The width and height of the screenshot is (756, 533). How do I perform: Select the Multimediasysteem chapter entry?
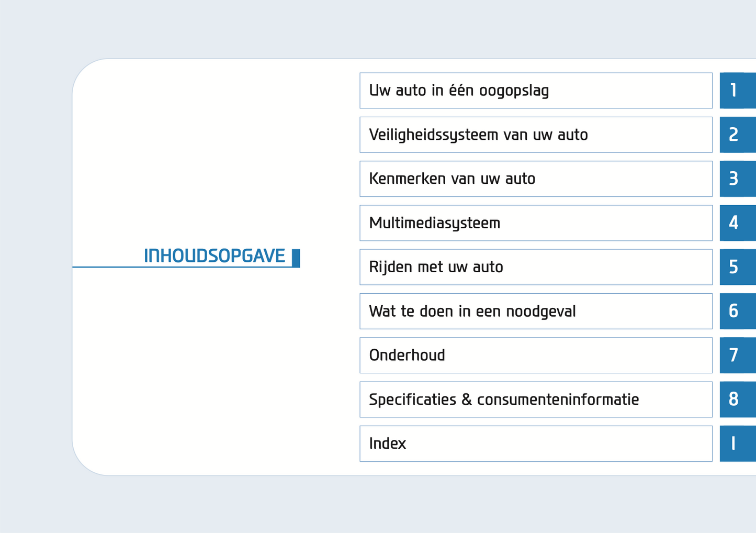(536, 223)
